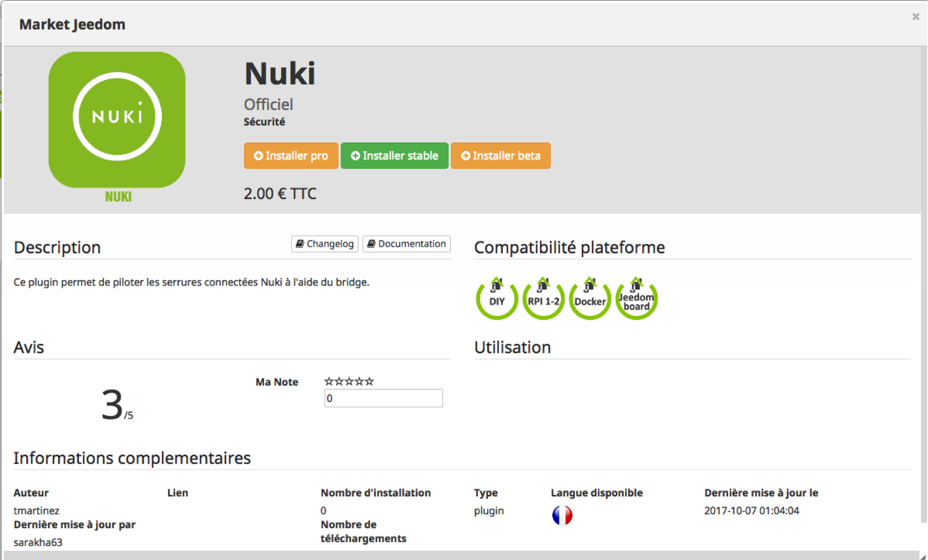Screen dimensions: 928x560
Task: Click the plugin type value
Action: click(489, 511)
